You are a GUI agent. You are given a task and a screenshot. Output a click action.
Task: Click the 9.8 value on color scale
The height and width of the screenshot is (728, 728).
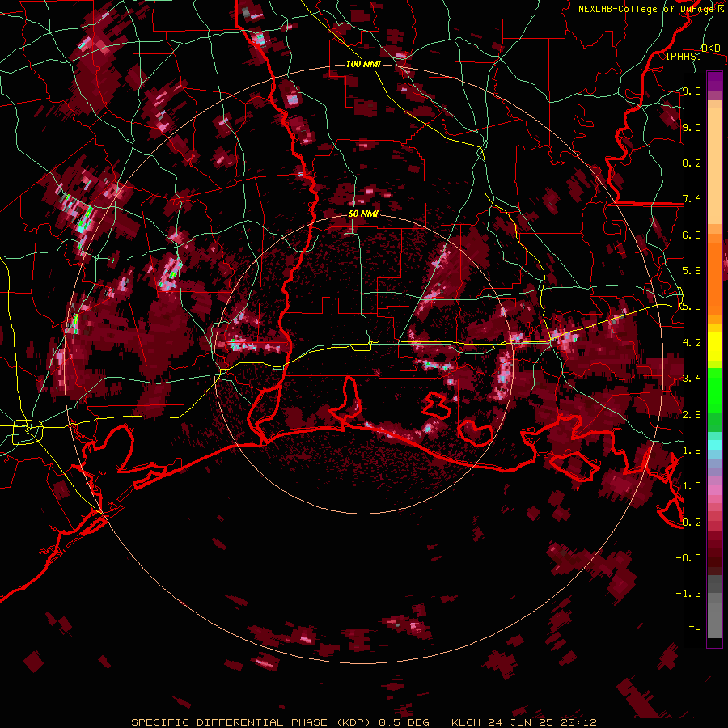pyautogui.click(x=692, y=91)
